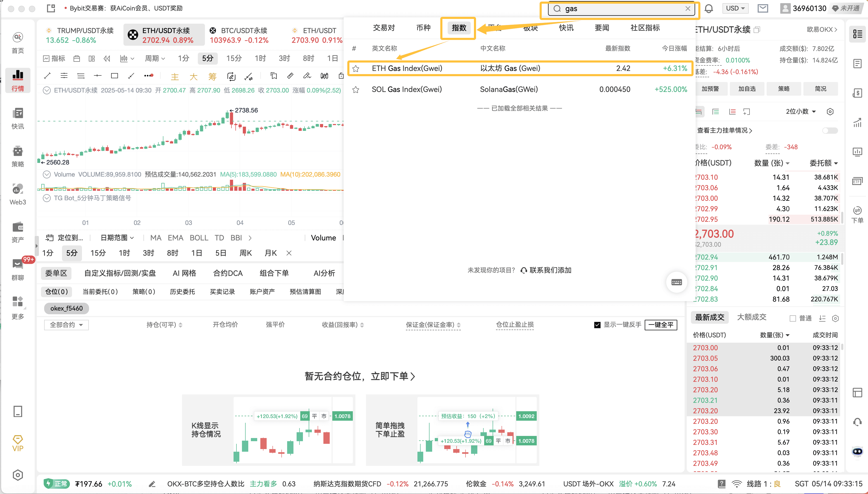Image resolution: width=868 pixels, height=494 pixels.
Task: Open the AI 网格 tab
Action: coord(184,273)
